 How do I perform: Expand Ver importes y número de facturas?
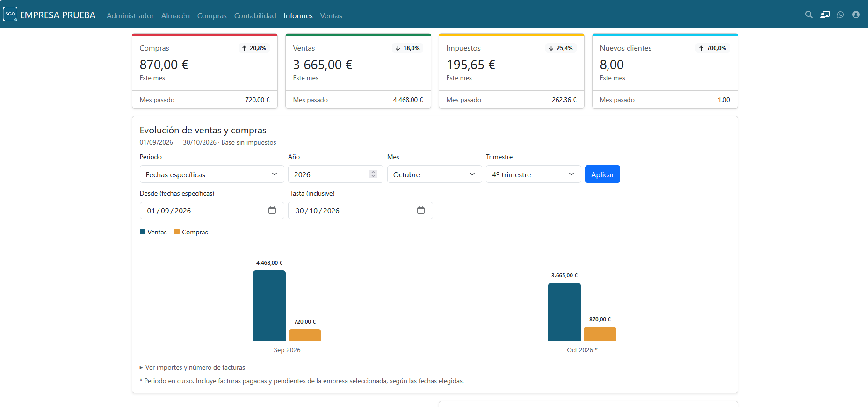192,367
